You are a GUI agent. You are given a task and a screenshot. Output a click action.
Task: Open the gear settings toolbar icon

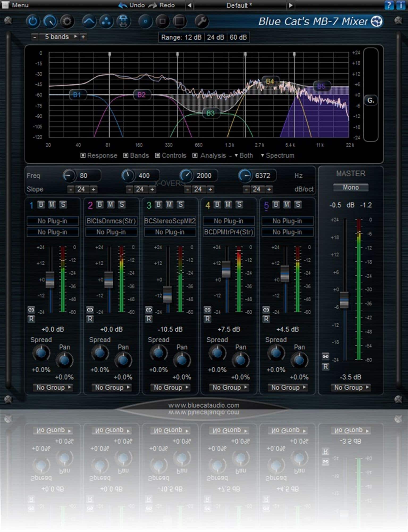click(67, 21)
